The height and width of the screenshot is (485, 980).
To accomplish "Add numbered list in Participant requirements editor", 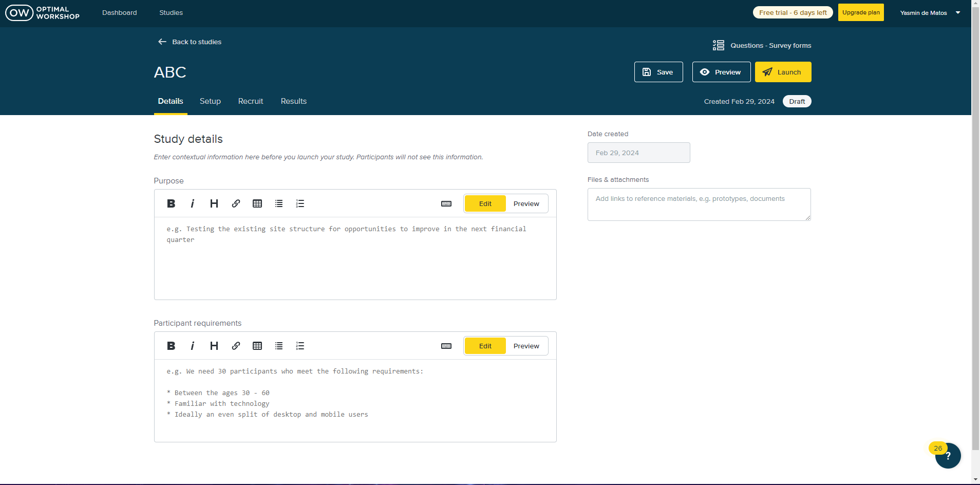I will point(300,346).
